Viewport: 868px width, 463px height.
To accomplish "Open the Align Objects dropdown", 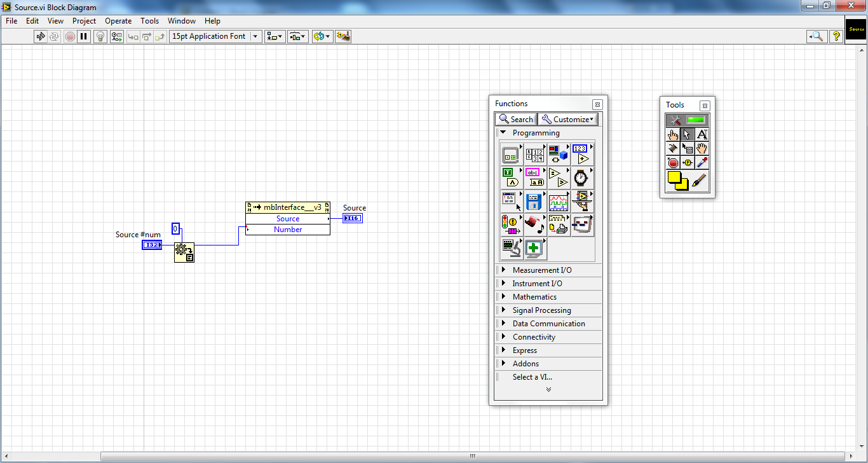I will coord(275,36).
